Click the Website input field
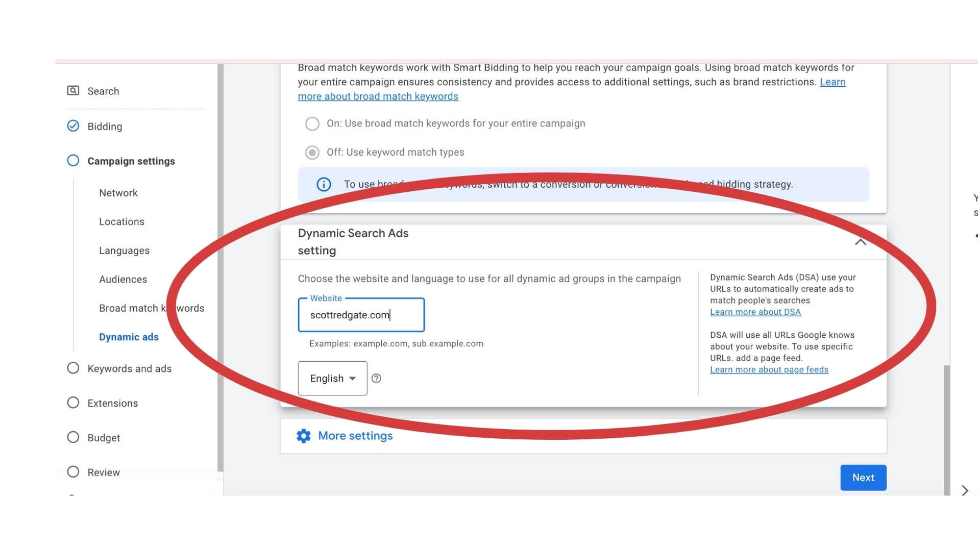The height and width of the screenshot is (551, 980). (361, 315)
